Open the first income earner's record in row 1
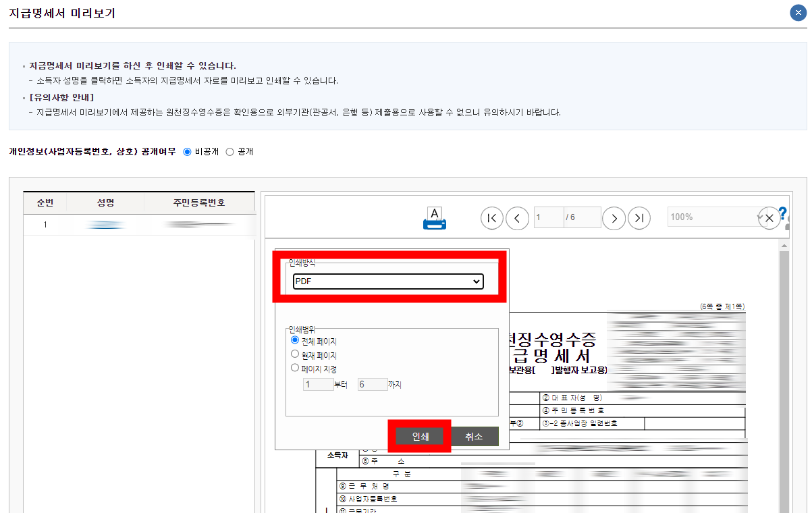The height and width of the screenshot is (513, 812). point(105,224)
